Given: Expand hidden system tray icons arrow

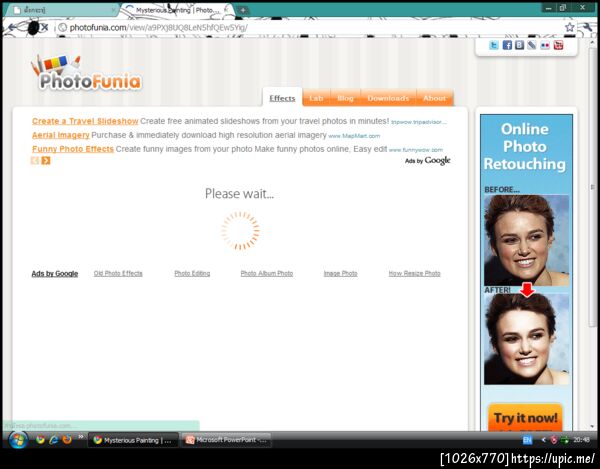Looking at the screenshot, I should (543, 440).
